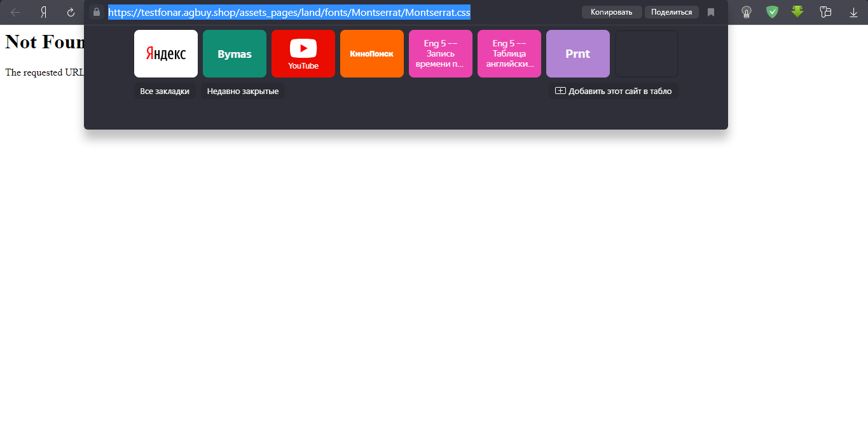Open the Недавно закрытые list
Screen dimensions: 868x439
pyautogui.click(x=243, y=91)
